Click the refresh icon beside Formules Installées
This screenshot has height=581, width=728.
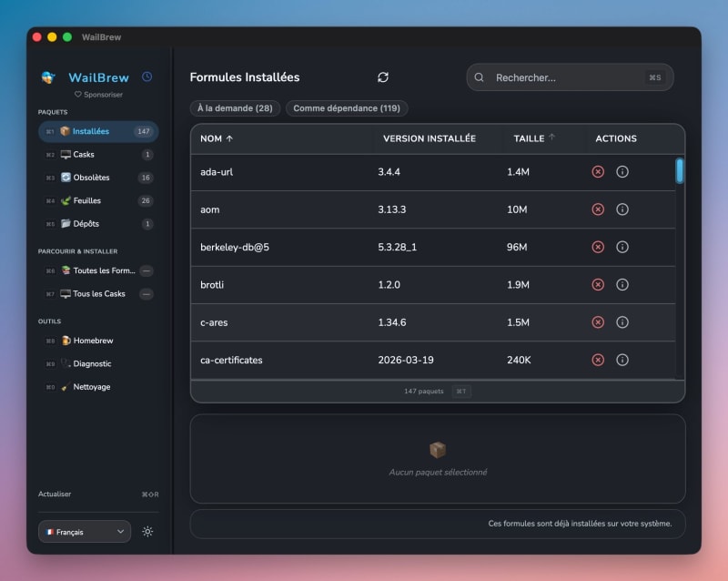coord(382,77)
